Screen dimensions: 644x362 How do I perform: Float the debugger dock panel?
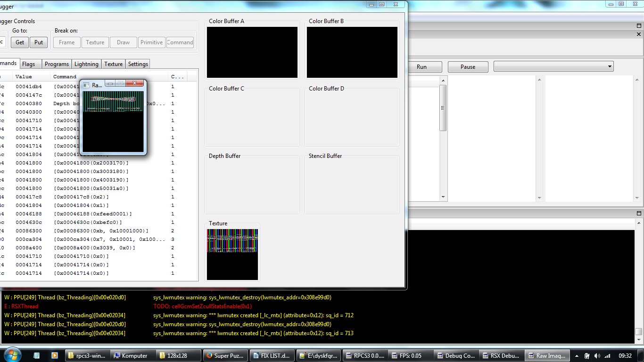coord(639,26)
